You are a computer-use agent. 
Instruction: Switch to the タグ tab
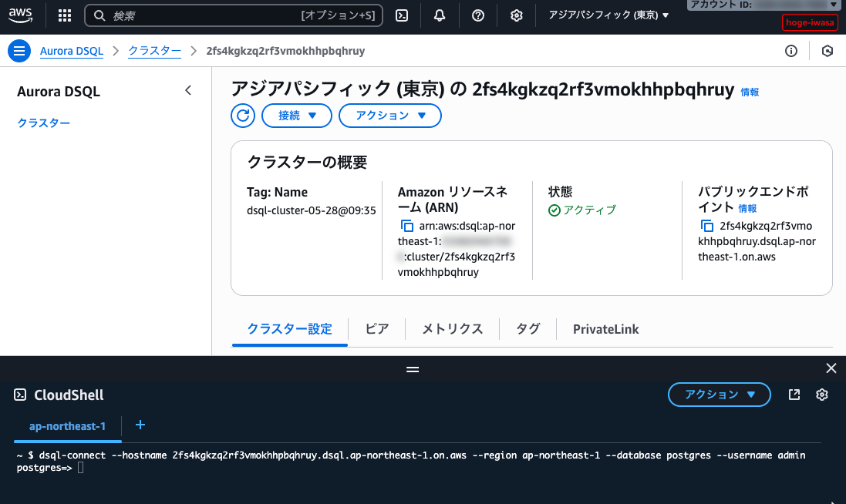pos(527,329)
